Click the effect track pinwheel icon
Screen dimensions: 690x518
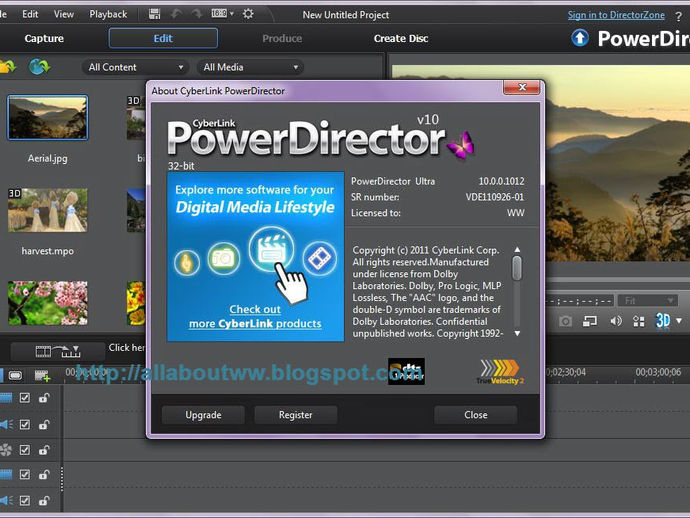(x=6, y=450)
